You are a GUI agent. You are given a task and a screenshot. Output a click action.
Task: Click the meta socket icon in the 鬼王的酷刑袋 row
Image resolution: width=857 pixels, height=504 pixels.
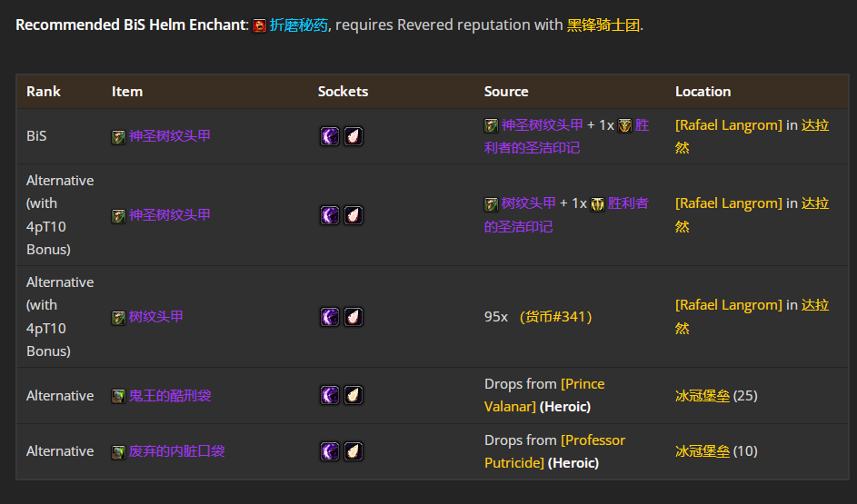[x=330, y=396]
